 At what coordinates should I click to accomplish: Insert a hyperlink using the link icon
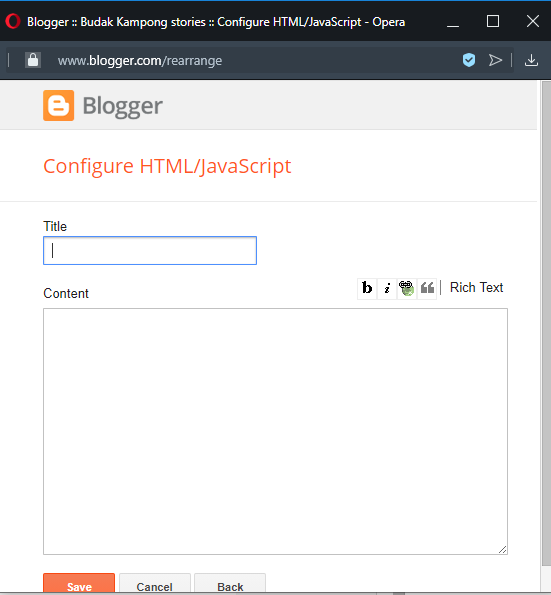[x=407, y=288]
